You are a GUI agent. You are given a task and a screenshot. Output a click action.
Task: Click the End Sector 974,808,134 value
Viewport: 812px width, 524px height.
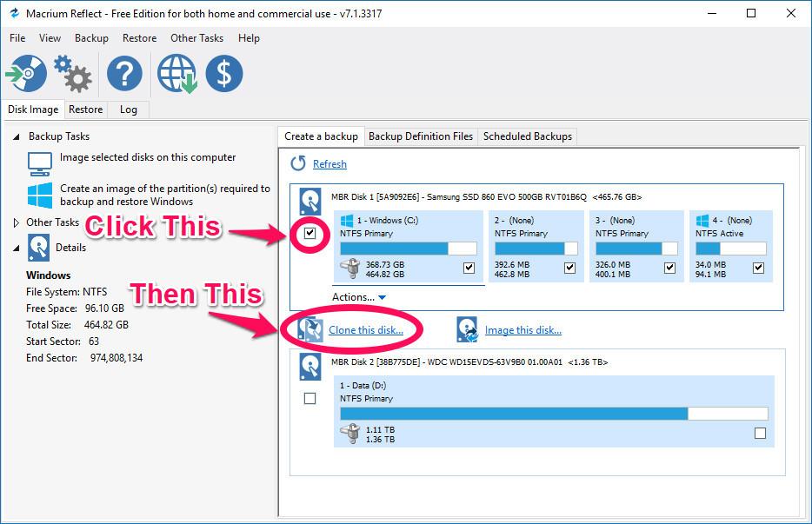tap(116, 358)
